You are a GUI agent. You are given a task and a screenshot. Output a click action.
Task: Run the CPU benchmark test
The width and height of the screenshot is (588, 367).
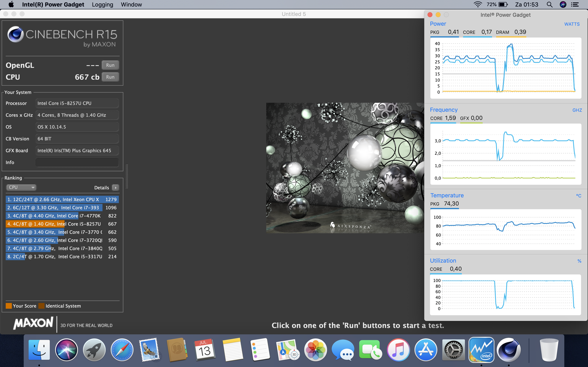110,77
